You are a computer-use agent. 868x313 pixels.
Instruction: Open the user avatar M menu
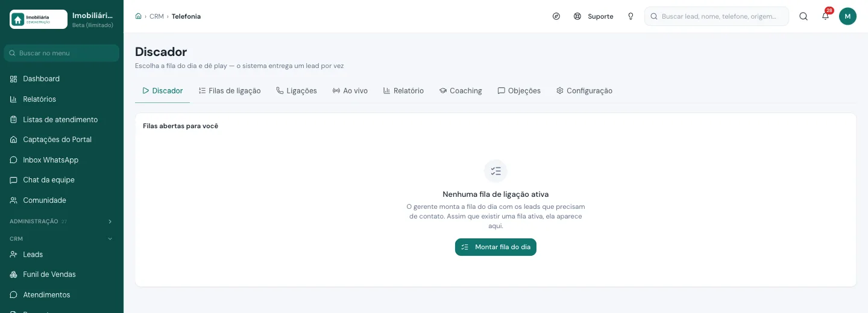848,16
